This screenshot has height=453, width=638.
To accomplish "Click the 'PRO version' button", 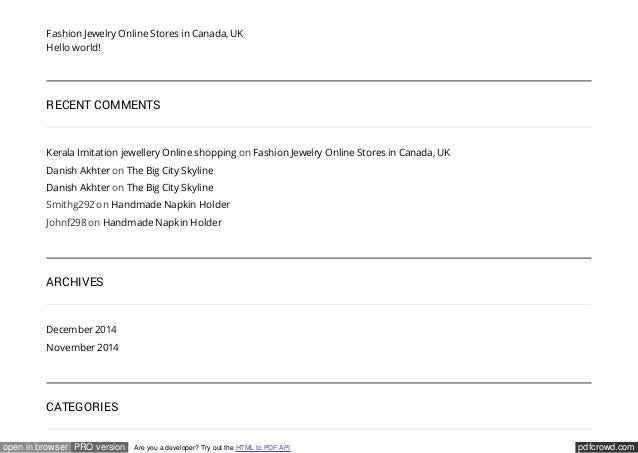I will click(x=100, y=447).
